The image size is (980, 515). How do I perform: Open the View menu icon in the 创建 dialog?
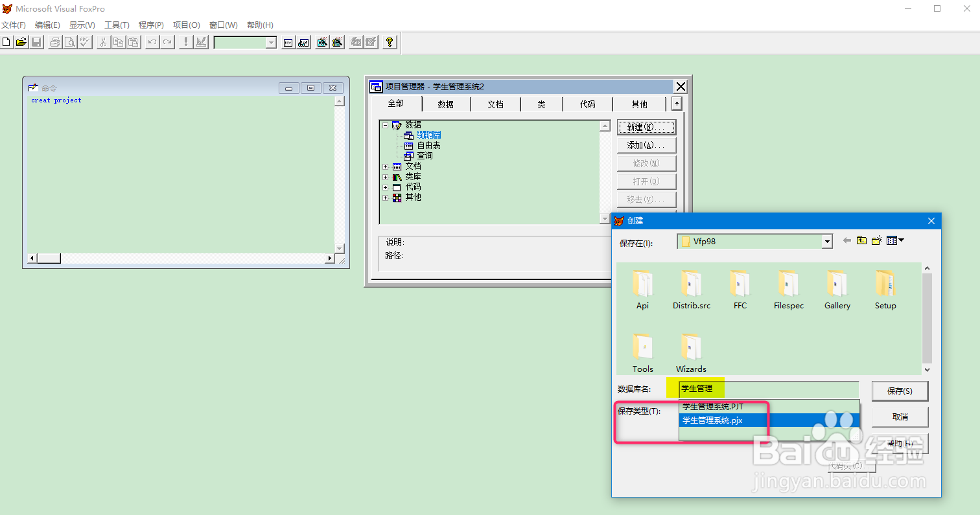point(895,240)
